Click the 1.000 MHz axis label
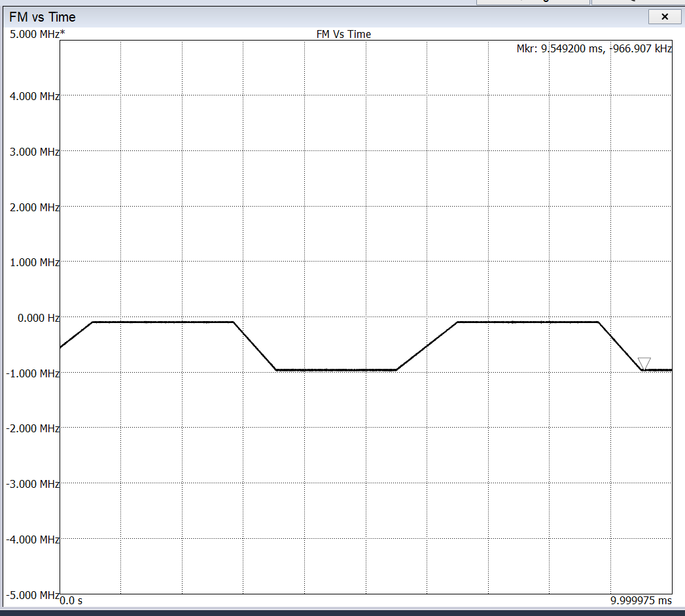The image size is (685, 616). pyautogui.click(x=35, y=262)
